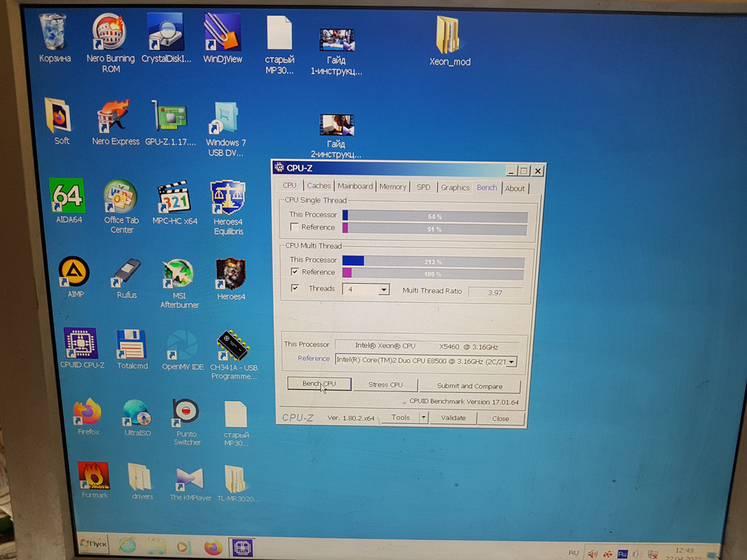Click the Tools button
The height and width of the screenshot is (560, 747).
pyautogui.click(x=400, y=418)
